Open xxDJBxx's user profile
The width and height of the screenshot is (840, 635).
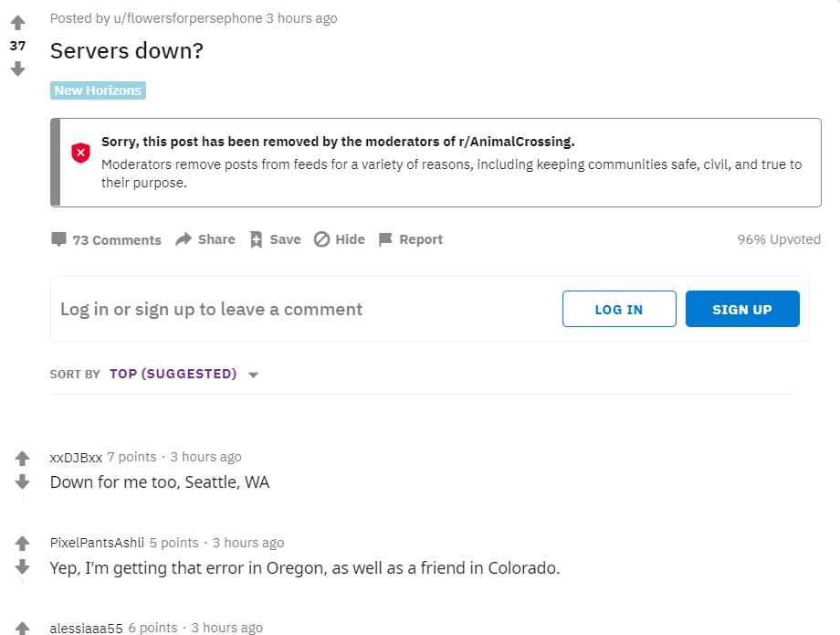point(76,457)
